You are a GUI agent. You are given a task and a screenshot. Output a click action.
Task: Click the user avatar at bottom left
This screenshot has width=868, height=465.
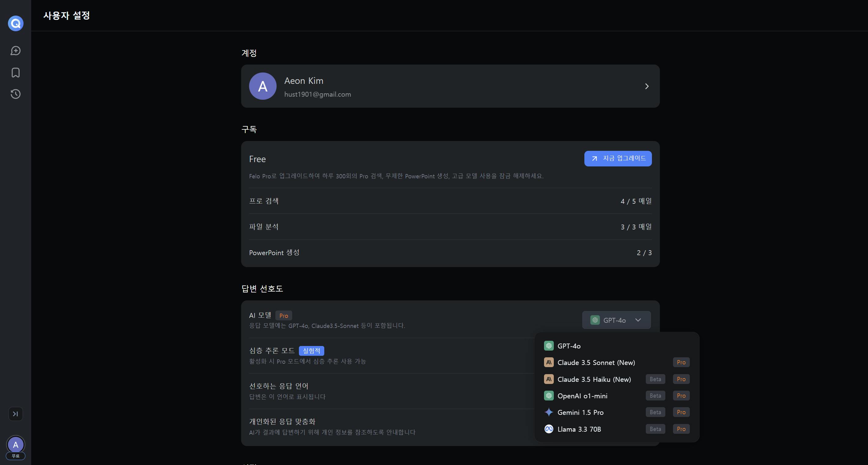[16, 445]
